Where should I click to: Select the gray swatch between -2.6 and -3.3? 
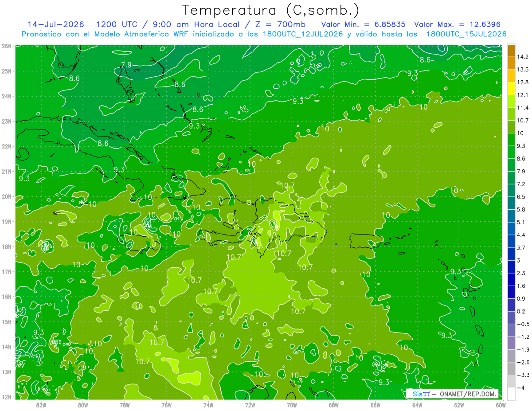coord(511,368)
